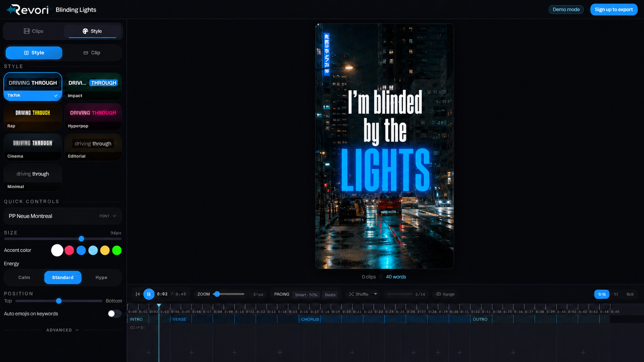Viewport: 644px width, 362px height.
Task: Click the video preview canvas
Action: tap(384, 146)
